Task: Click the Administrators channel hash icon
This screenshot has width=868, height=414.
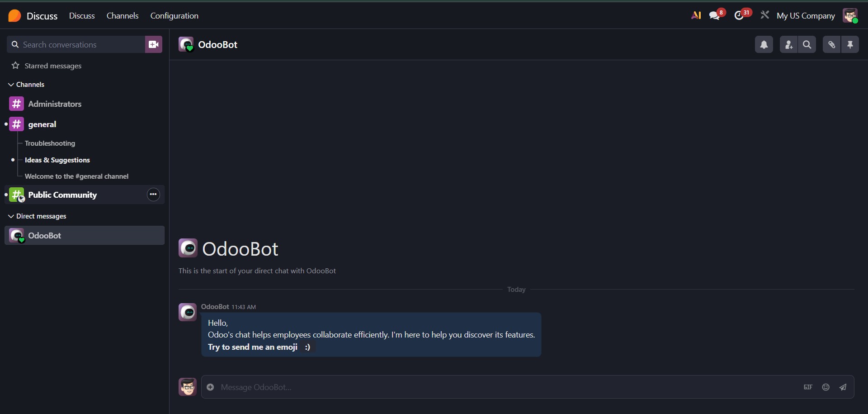Action: 16,104
